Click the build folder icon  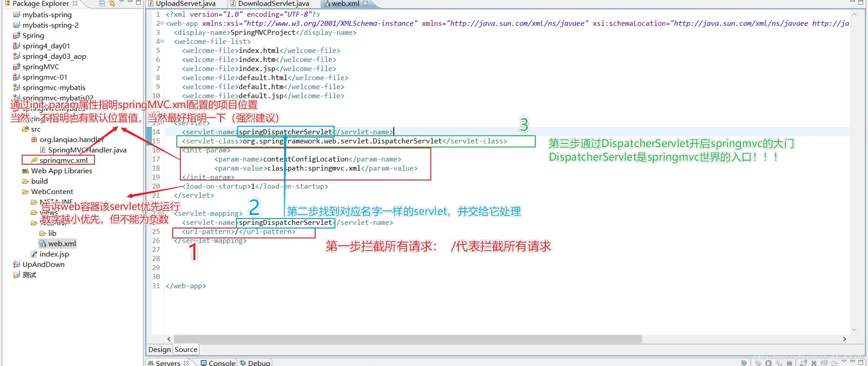[x=25, y=181]
